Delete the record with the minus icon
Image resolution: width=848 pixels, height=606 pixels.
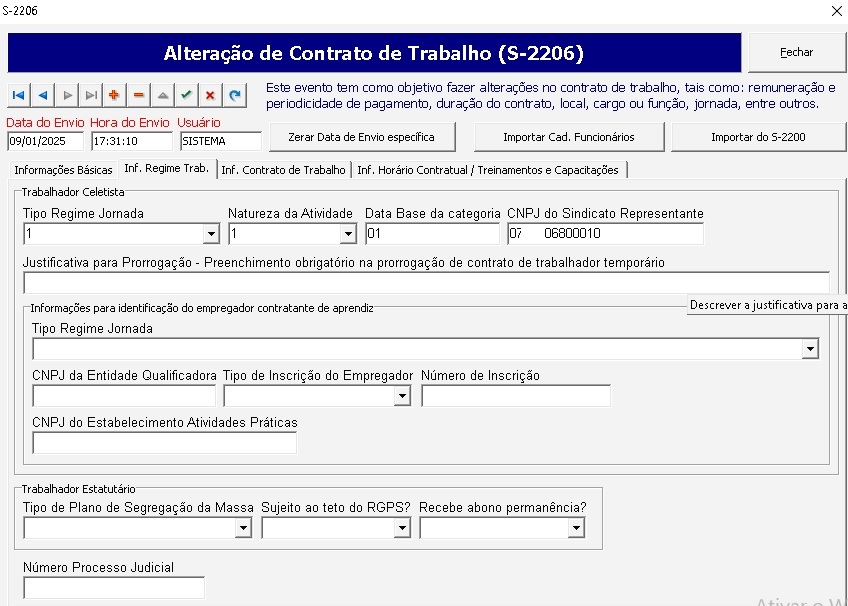(138, 95)
